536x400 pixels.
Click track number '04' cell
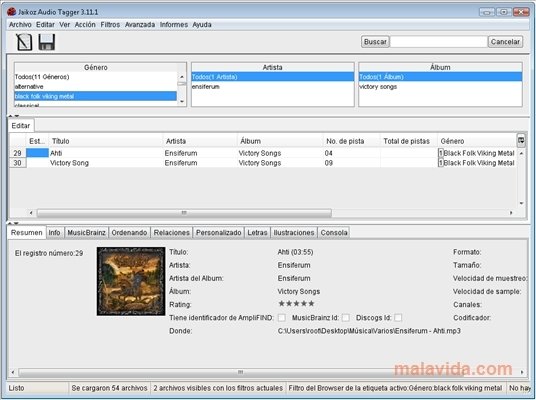tap(352, 153)
